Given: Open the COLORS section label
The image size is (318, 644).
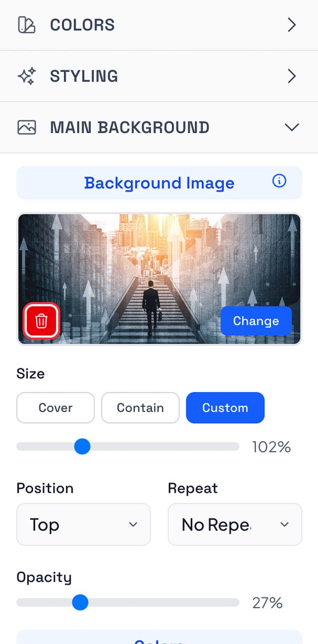Looking at the screenshot, I should (x=82, y=25).
